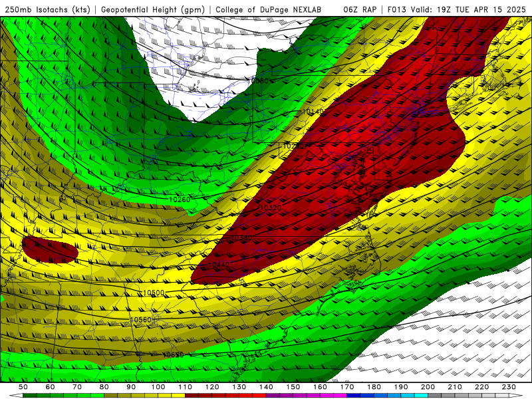Click the dark maroon swatch just after 110
The image size is (532, 399).
pyautogui.click(x=192, y=396)
